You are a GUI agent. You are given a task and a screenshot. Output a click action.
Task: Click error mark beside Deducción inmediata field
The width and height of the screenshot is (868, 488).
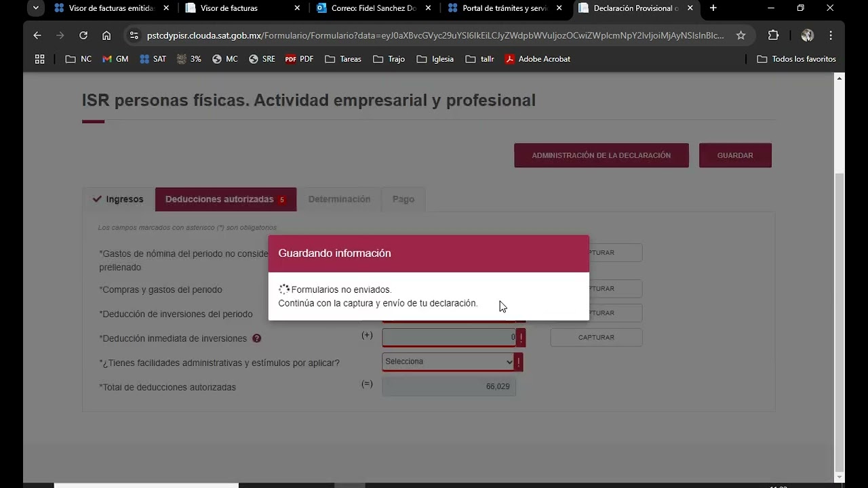pos(521,338)
